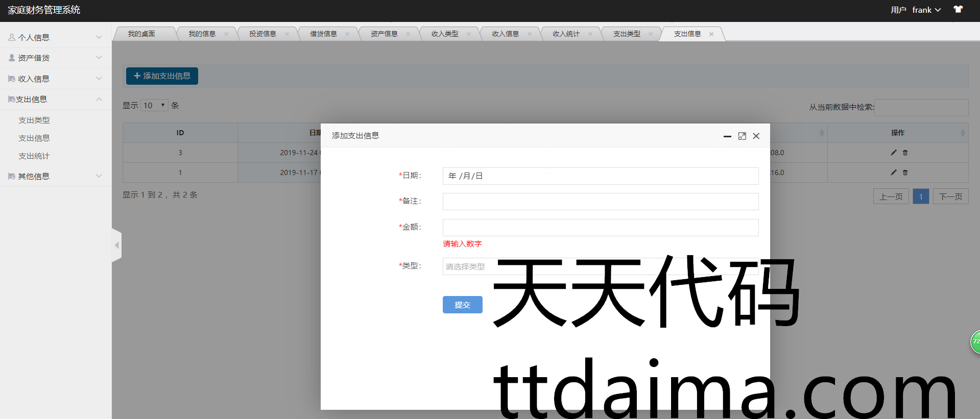
Task: Click edit pencil icon for record 1
Action: (893, 172)
